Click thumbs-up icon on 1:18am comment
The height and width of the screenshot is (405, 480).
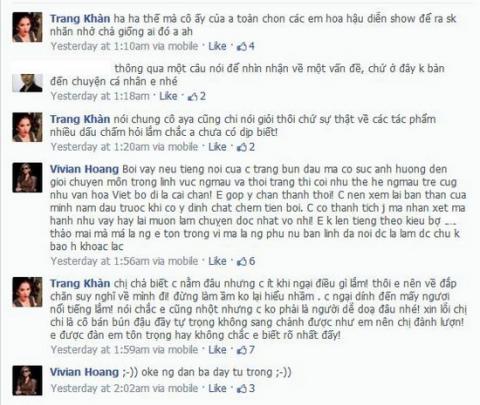point(193,97)
